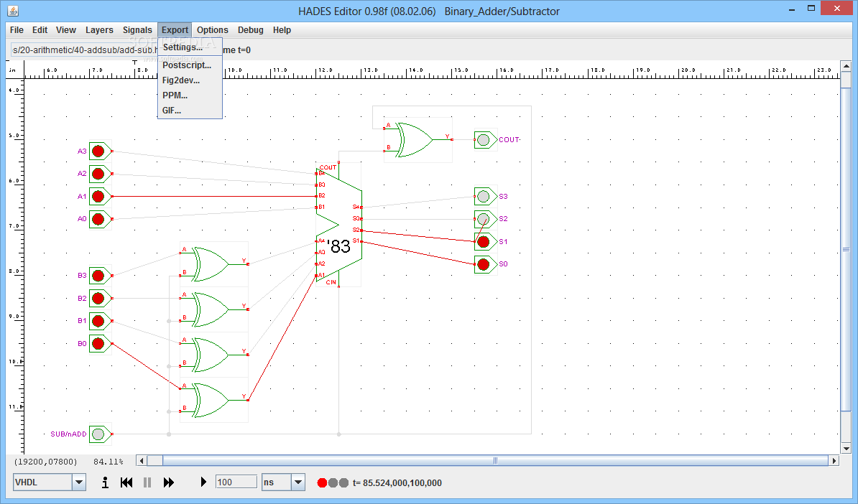Edit the 100 time step field

point(236,482)
